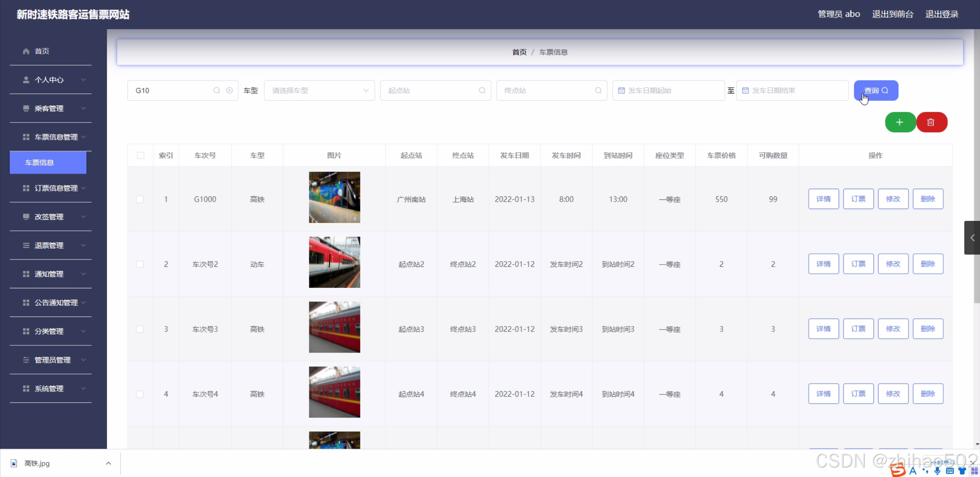
Task: Click the 查询 search button
Action: pos(875,90)
